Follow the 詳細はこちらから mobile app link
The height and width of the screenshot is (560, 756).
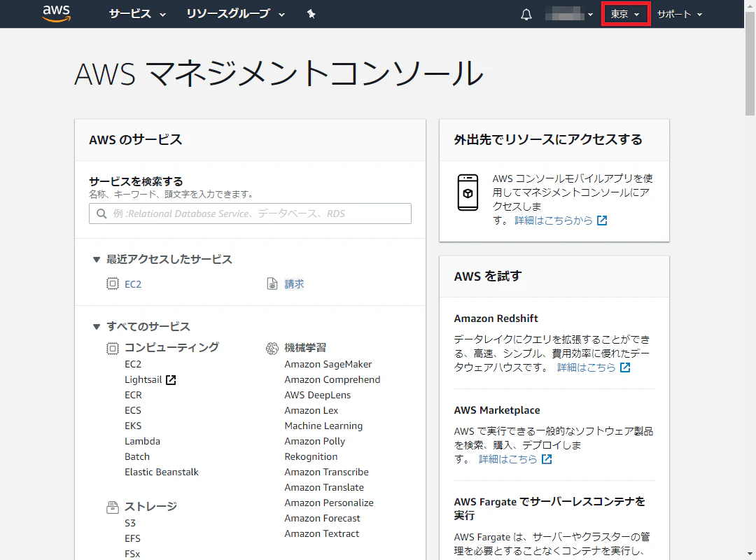(554, 220)
